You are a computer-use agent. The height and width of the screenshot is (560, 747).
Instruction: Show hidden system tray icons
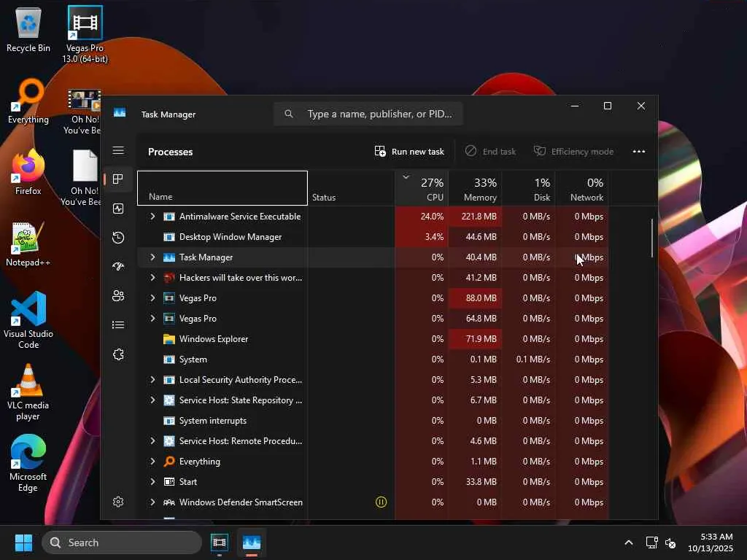(x=629, y=542)
